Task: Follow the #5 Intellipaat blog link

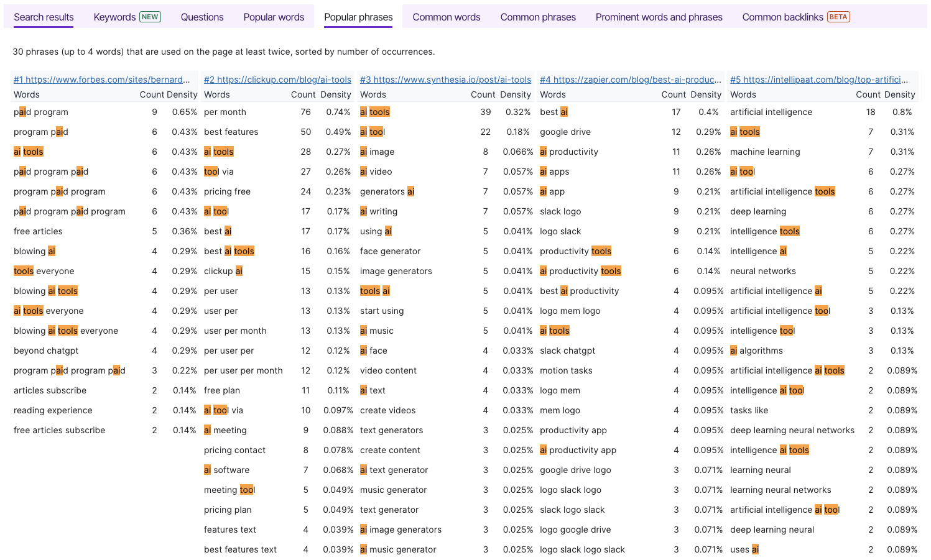Action: (x=819, y=80)
